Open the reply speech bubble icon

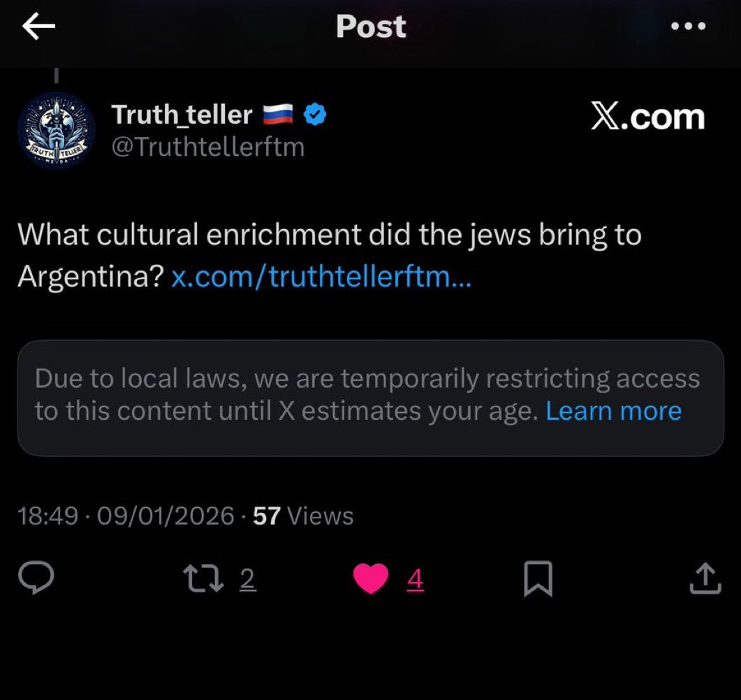tap(36, 578)
